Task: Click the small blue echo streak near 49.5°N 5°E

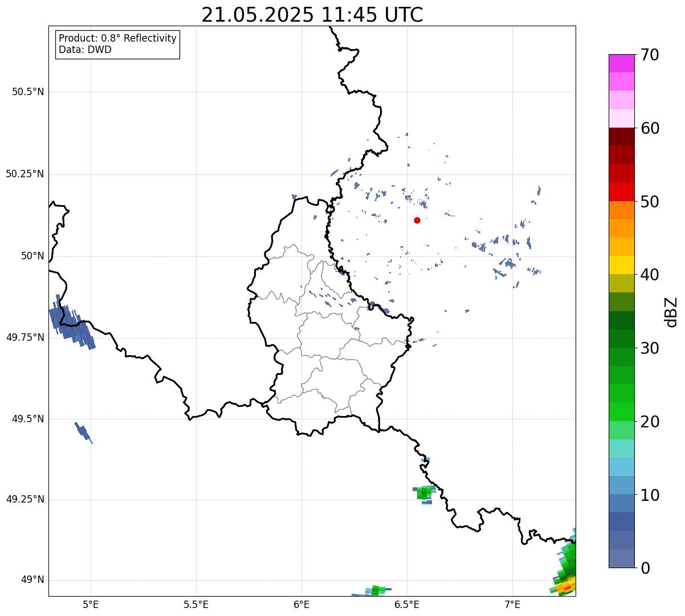Action: (83, 433)
